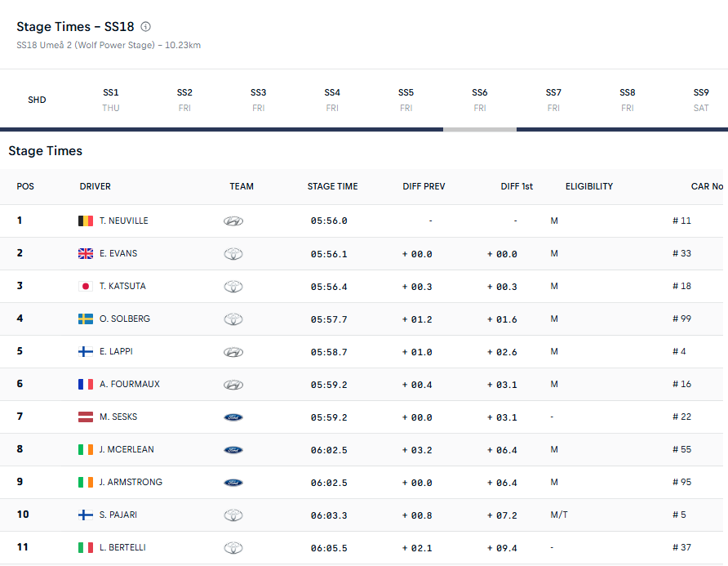Click the Toyota logo in Evans's row
728x566 pixels.
pyautogui.click(x=233, y=253)
